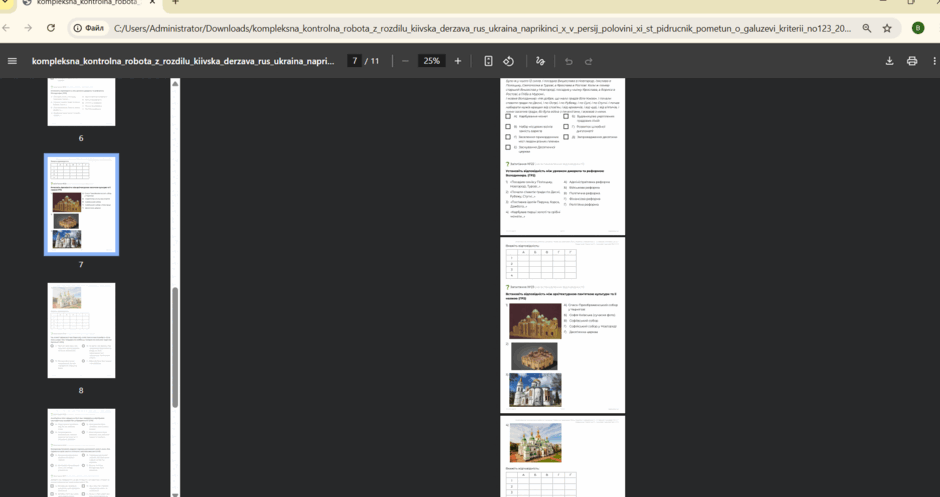Check the 'В) Набір місцевих воїнів' checkbox
Viewport: 940px width, 497px height.
[x=508, y=126]
